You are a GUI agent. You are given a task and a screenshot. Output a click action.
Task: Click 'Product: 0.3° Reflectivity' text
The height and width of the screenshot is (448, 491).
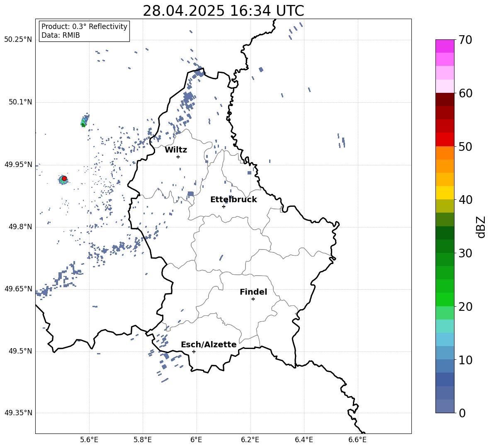(x=84, y=27)
